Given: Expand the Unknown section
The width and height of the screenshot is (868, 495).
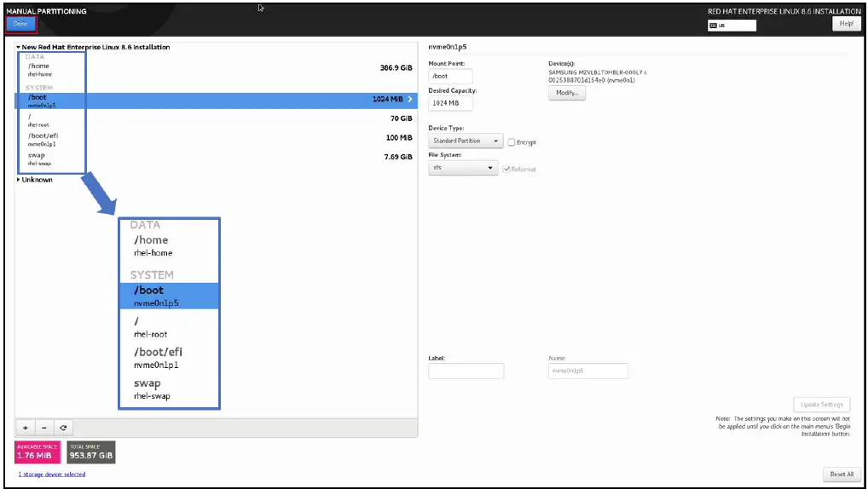Looking at the screenshot, I should 18,180.
